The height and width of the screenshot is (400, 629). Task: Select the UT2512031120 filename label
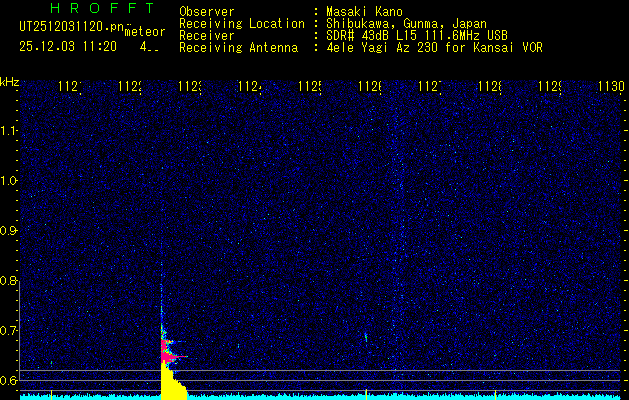point(70,27)
